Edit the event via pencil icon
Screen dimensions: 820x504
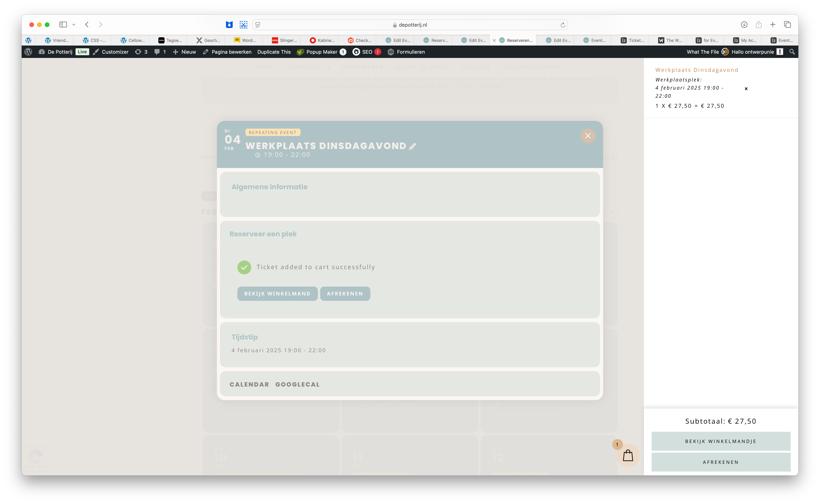(412, 146)
